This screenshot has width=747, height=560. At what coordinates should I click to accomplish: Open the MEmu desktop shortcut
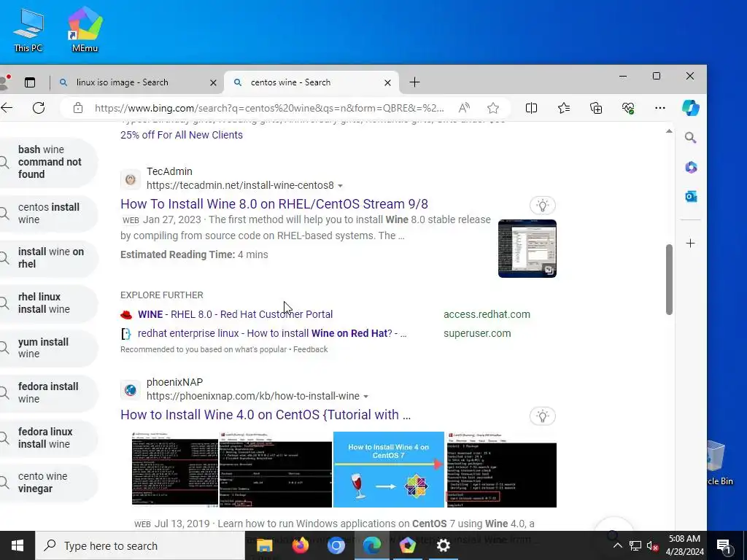[85, 29]
